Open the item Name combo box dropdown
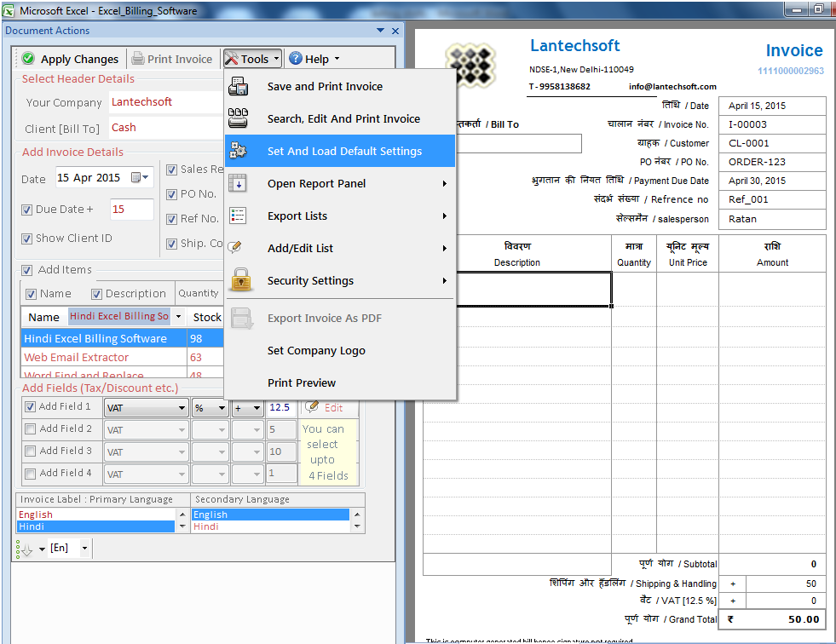The height and width of the screenshot is (644, 836). (x=179, y=317)
